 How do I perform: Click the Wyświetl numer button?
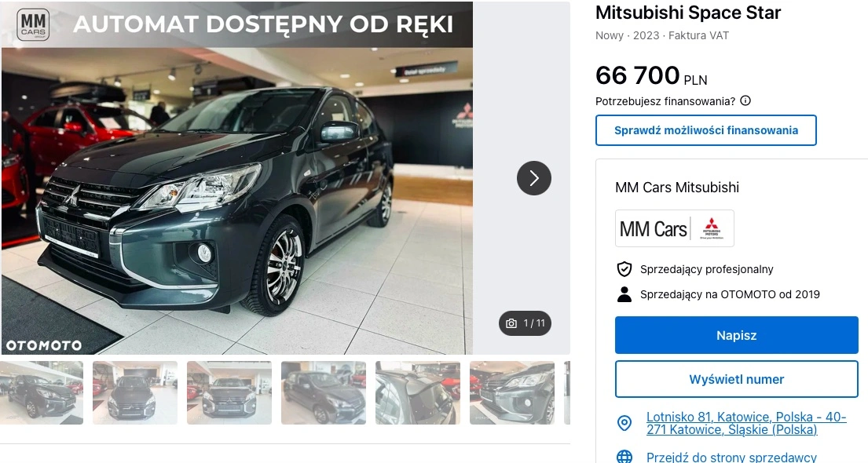pyautogui.click(x=736, y=379)
